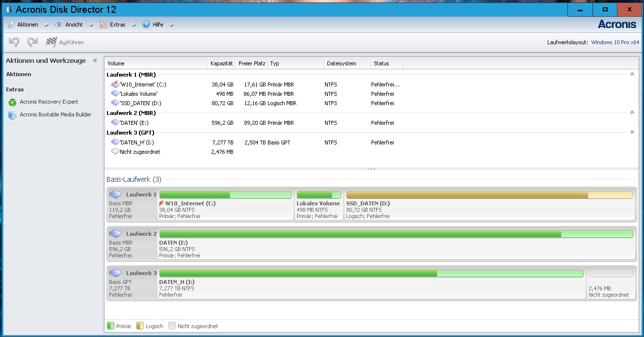Collapse the Laufwerk 2 (MBR) group

point(632,112)
